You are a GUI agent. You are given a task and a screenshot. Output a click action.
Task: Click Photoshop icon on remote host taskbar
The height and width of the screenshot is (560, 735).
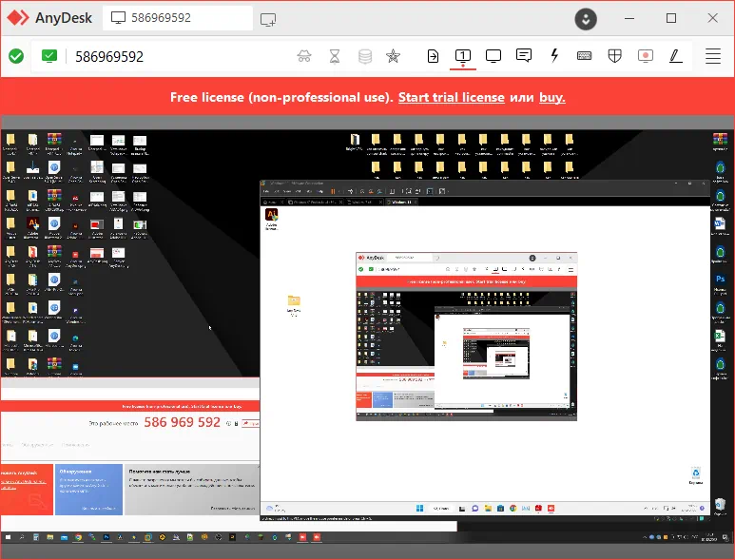(x=106, y=537)
